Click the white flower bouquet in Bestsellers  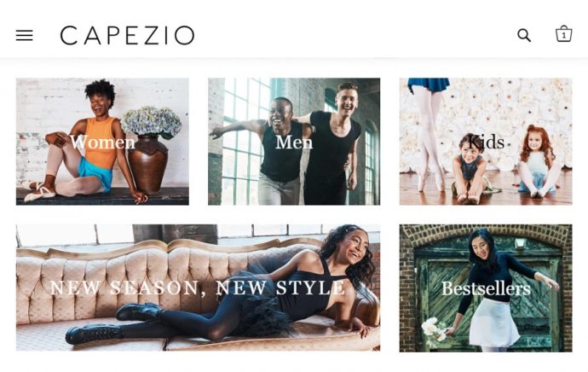433,330
